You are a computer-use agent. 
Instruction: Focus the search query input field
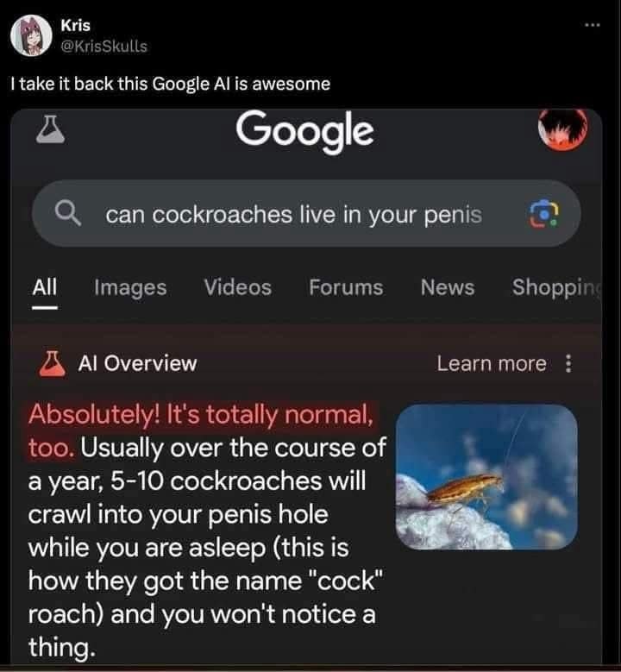[x=306, y=213]
